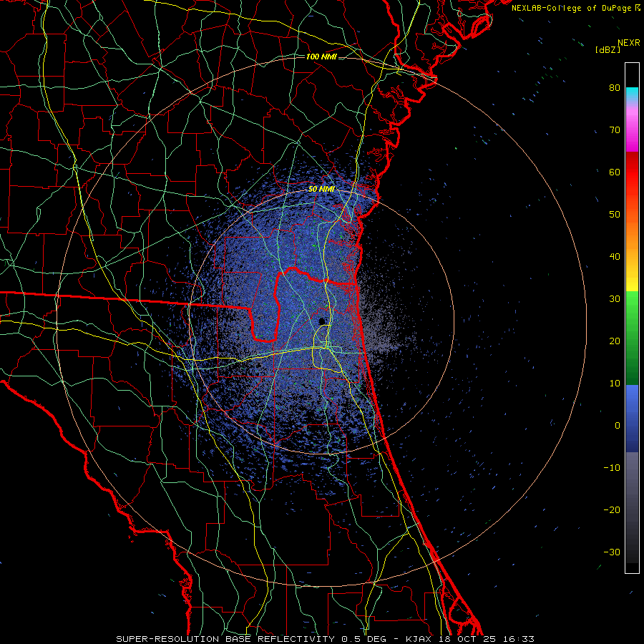
Task: Click the 50 NMI range ring label
Action: 321,190
